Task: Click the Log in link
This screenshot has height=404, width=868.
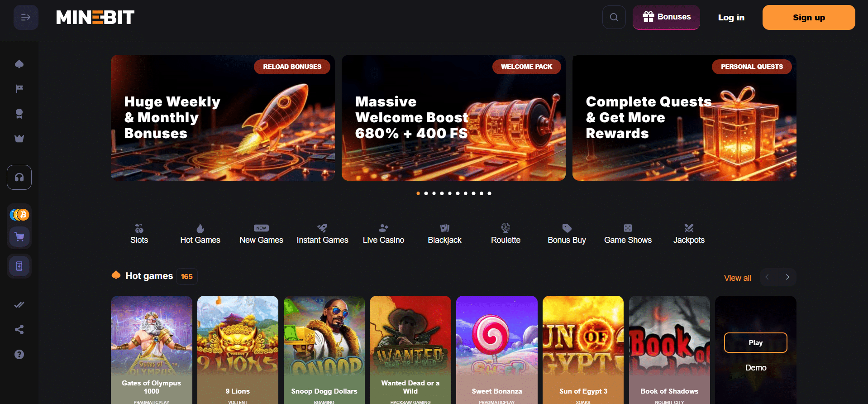Action: [731, 18]
